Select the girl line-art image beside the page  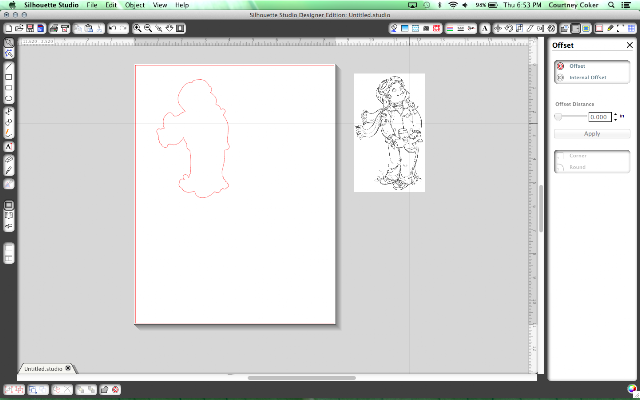389,133
